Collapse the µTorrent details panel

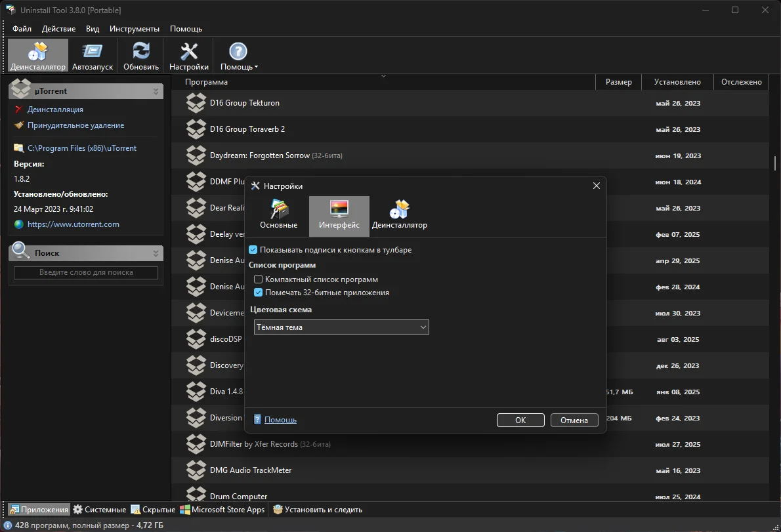pos(156,91)
